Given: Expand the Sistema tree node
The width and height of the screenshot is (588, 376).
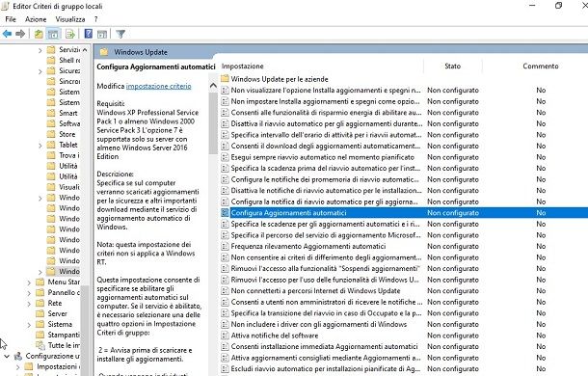Looking at the screenshot, I should 29,324.
